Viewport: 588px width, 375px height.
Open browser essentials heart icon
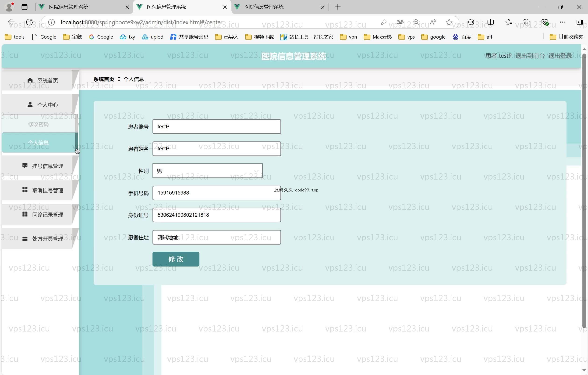[545, 22]
